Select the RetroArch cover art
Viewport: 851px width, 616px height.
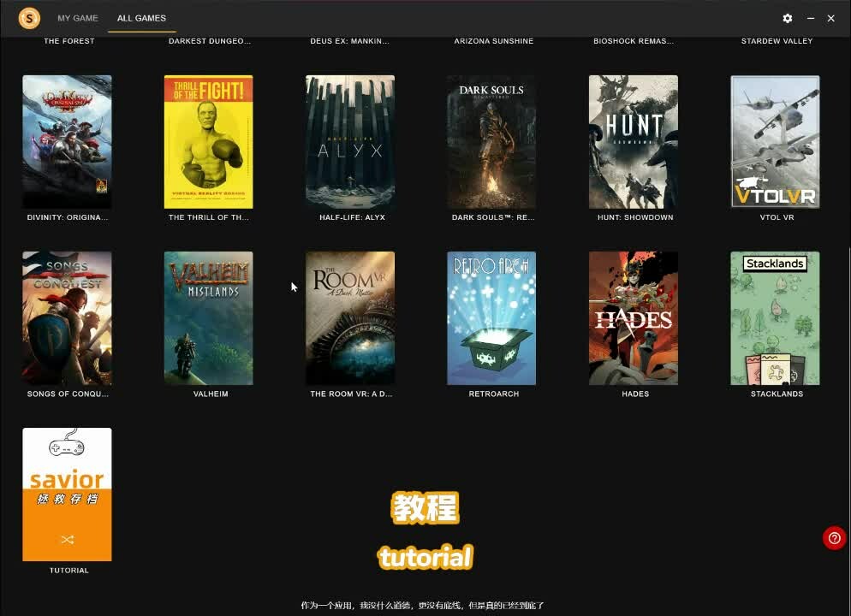[491, 318]
